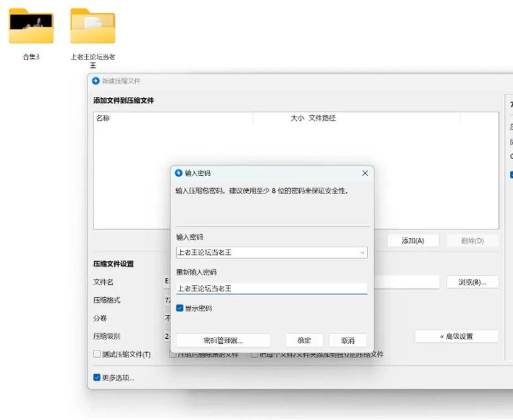Click the app icon beside 新建压缩文件 title
This screenshot has width=513, height=420.
[x=96, y=81]
